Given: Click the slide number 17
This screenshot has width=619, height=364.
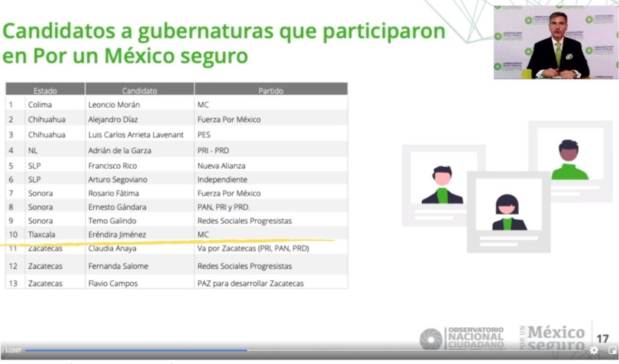Looking at the screenshot, I should (x=603, y=338).
